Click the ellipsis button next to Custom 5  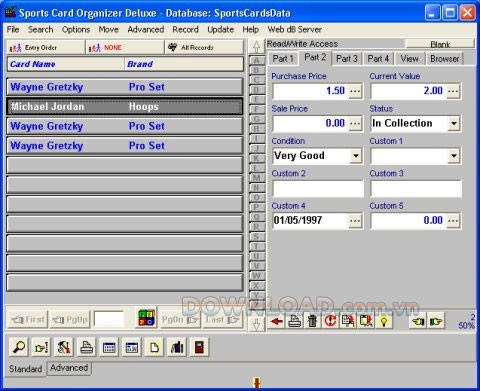coord(453,221)
